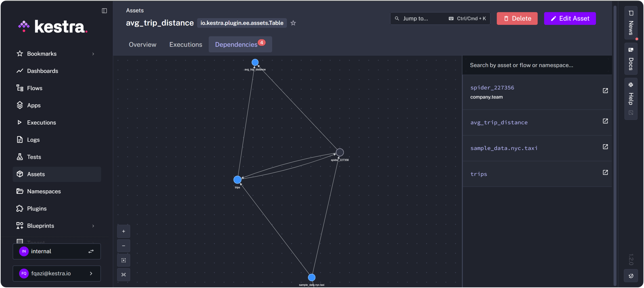
Task: Collapse the left sidebar panel icon
Action: 104,11
